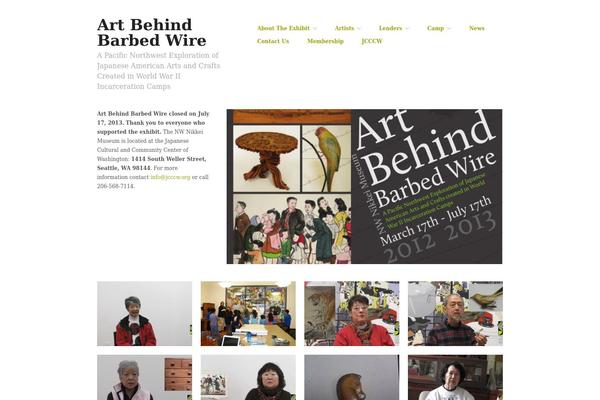Open thumbnail of woman in red jacket
Viewport: 600px width, 400px height.
click(x=144, y=313)
